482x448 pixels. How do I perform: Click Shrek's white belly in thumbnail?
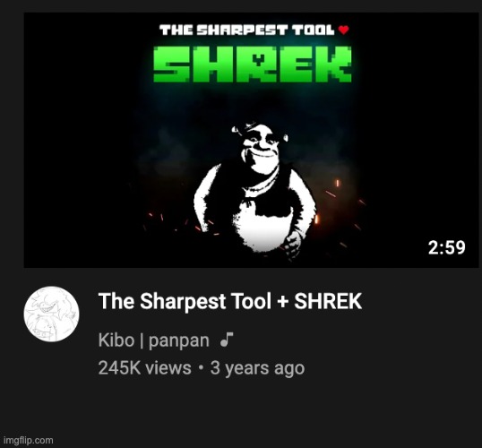click(x=264, y=230)
